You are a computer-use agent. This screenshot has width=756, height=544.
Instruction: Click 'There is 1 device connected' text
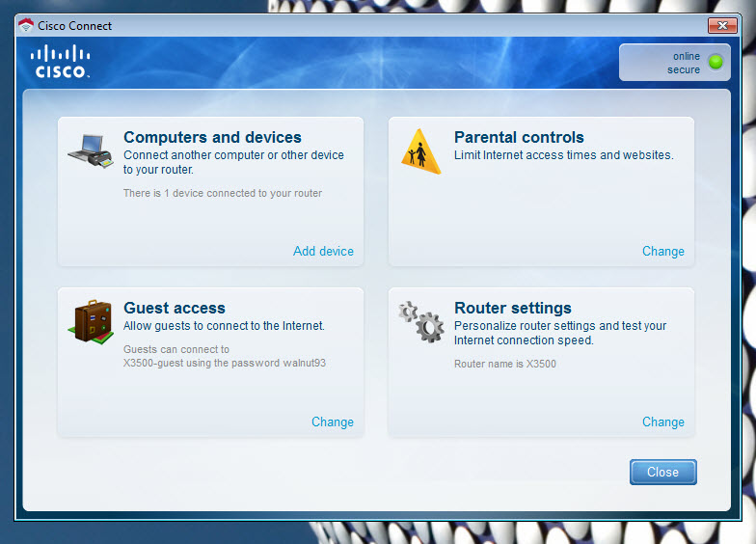[x=223, y=193]
